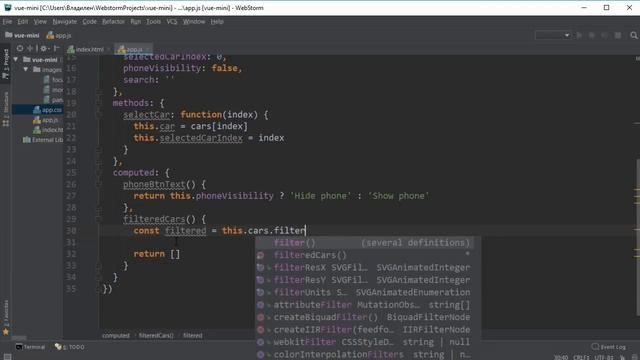Screen dimensions: 640x360
Task: Choose colorInterpolationFilters completion suggestion
Action: coord(364,354)
